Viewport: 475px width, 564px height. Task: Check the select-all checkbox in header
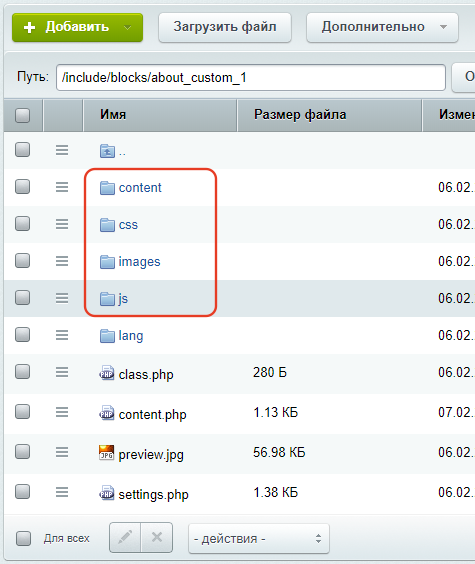click(23, 115)
